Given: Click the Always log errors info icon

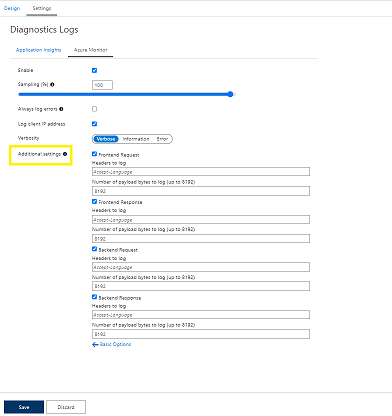Looking at the screenshot, I should click(x=61, y=109).
